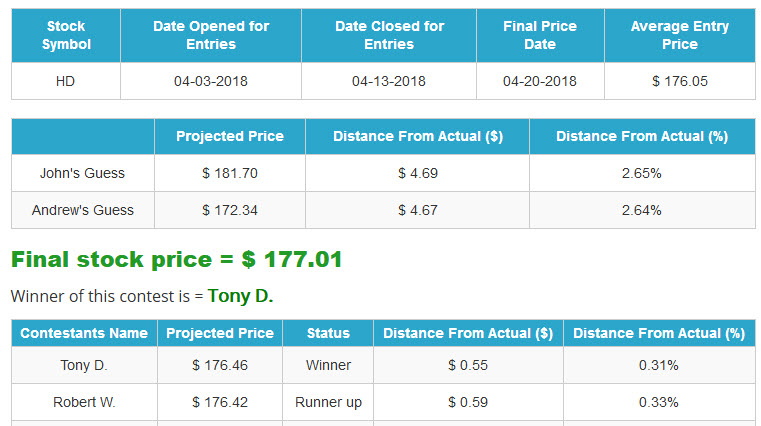Select the Tony D. contestant row name
761x426 pixels.
point(84,365)
